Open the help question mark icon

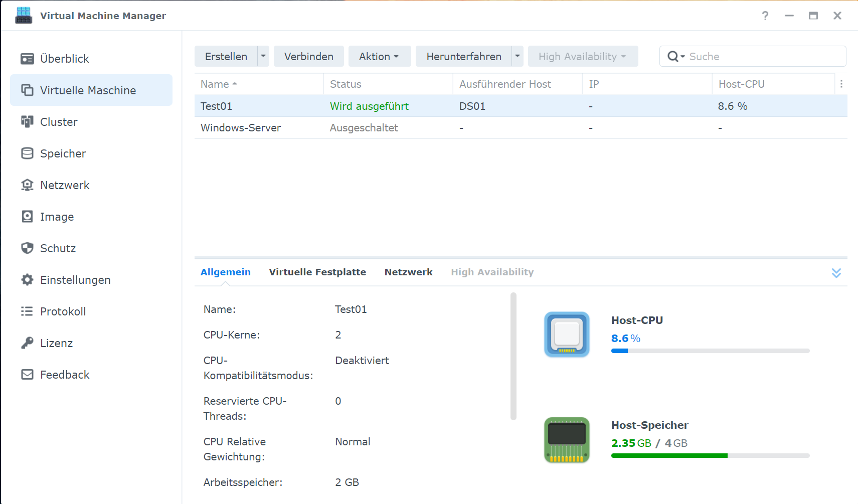click(765, 16)
